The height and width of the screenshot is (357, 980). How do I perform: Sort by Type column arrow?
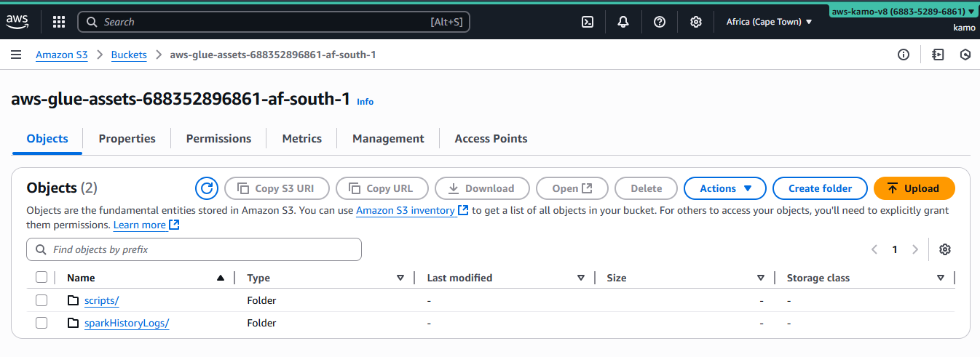(x=400, y=278)
